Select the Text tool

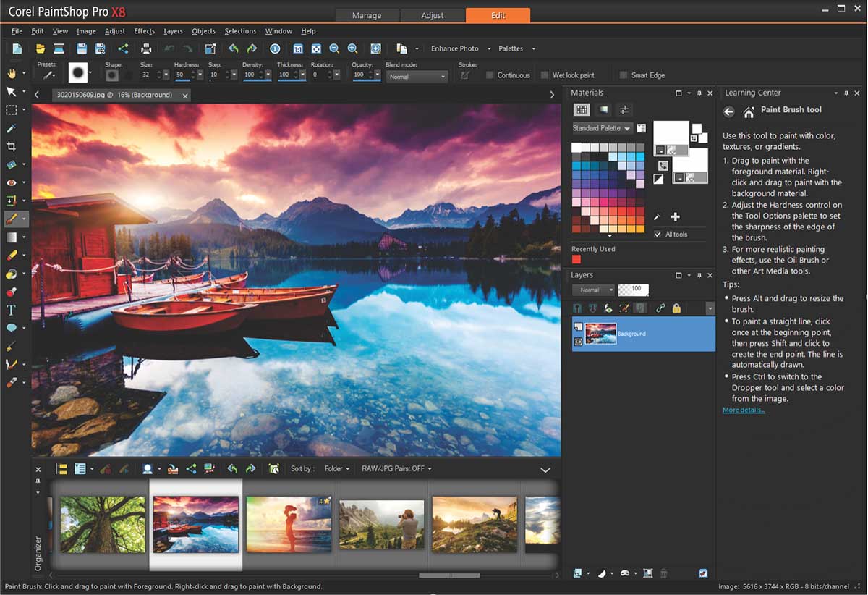tap(11, 311)
